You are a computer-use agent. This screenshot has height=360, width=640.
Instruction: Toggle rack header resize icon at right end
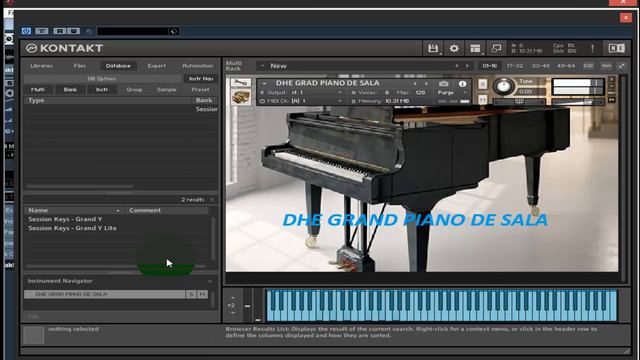[621, 66]
